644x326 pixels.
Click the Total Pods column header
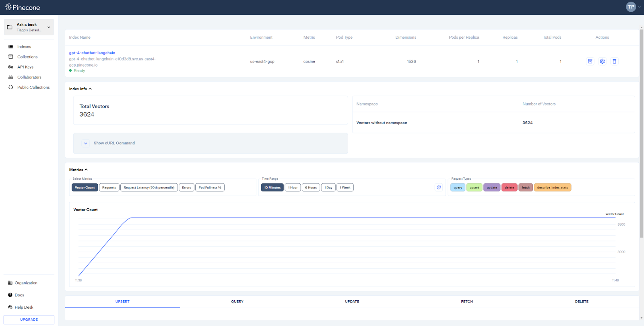pos(552,37)
